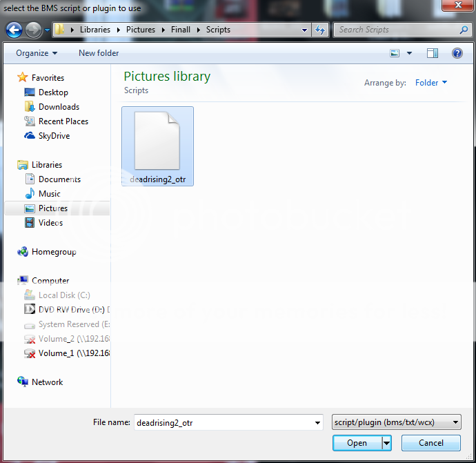The width and height of the screenshot is (476, 463).
Task: Expand the Organize menu
Action: click(x=37, y=53)
